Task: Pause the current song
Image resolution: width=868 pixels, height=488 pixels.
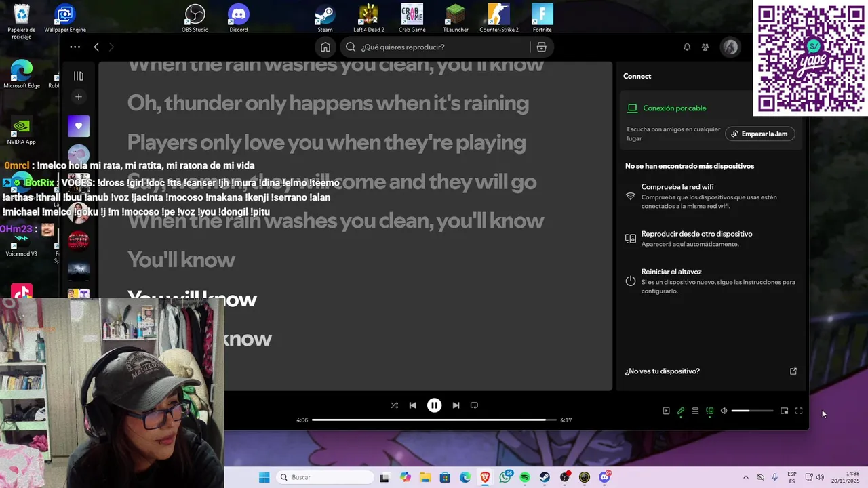Action: (x=434, y=405)
